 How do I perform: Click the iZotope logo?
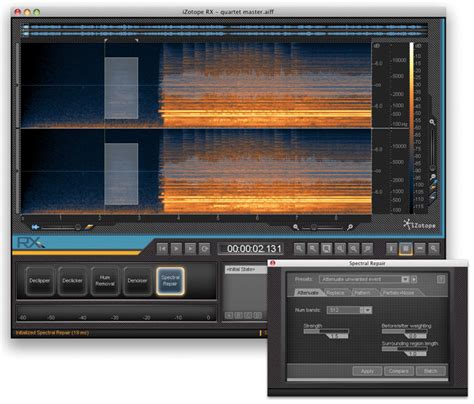419,225
